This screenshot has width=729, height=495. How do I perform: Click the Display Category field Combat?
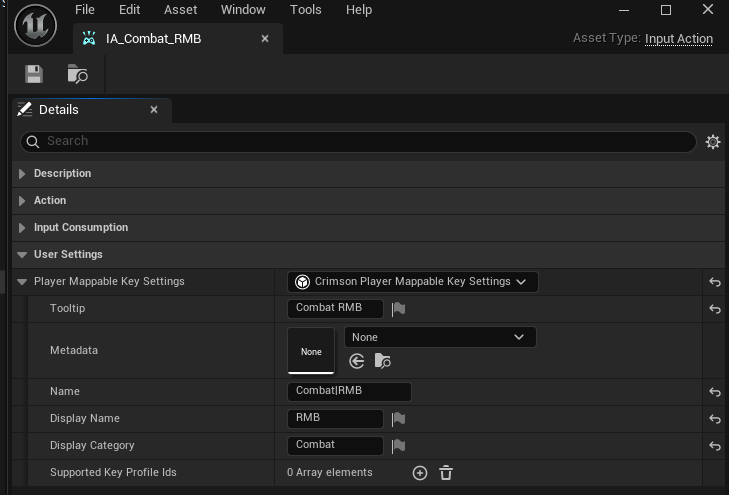[335, 445]
